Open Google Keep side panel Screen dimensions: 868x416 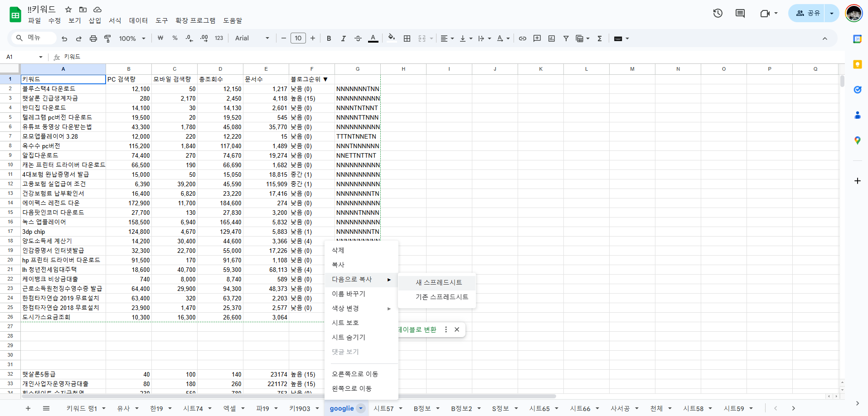click(858, 64)
